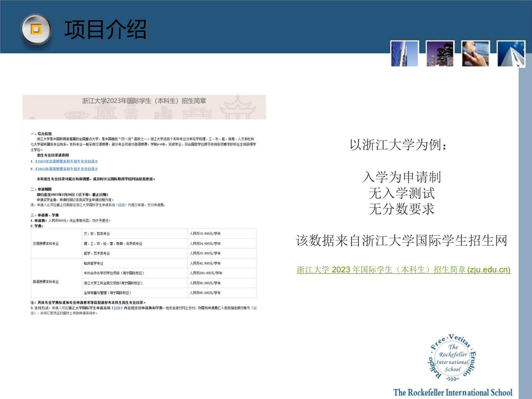The image size is (532, 399).
Task: Click the 一、综合信息 section heading
Action: coord(41,134)
